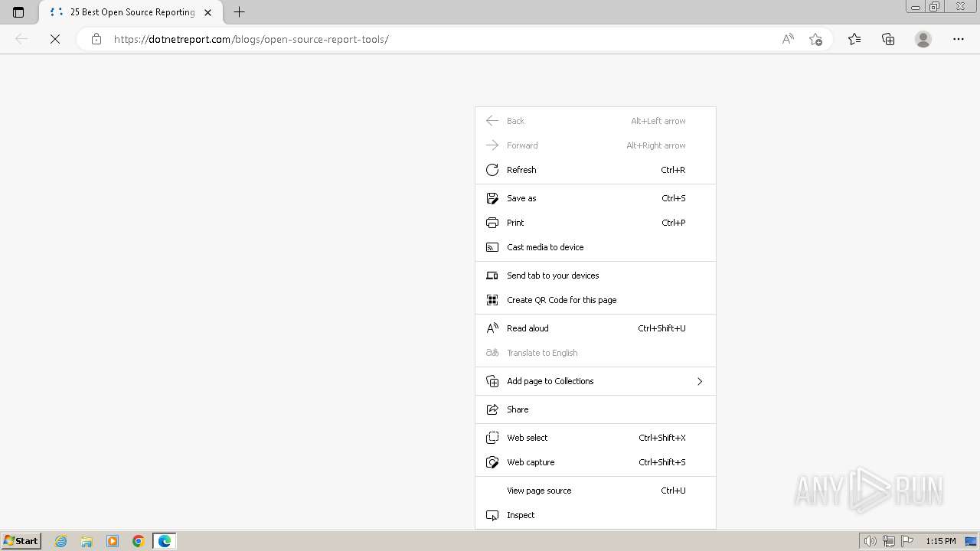Choose Share in context menu

click(x=596, y=409)
